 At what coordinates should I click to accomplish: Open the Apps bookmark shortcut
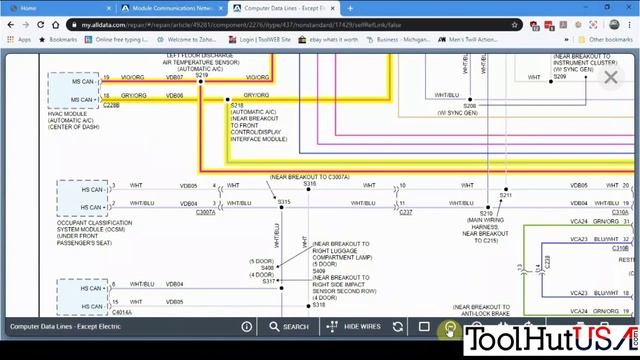pos(19,40)
